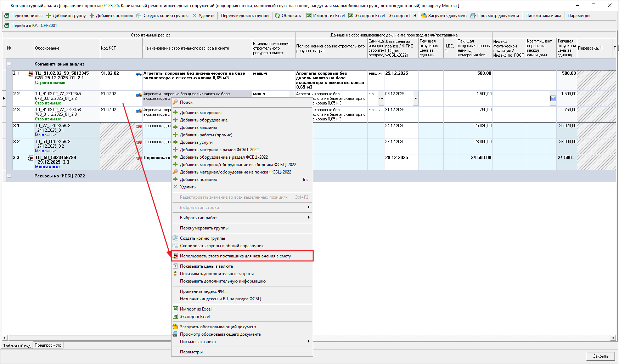Viewport: 619px width, 364px height.
Task: Click Import from Excel in toolbar
Action: pyautogui.click(x=325, y=16)
